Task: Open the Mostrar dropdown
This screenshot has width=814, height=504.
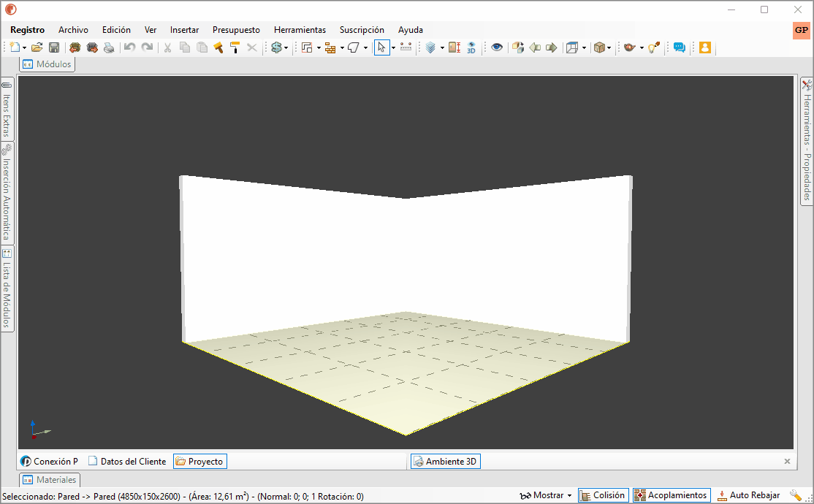Action: click(546, 495)
